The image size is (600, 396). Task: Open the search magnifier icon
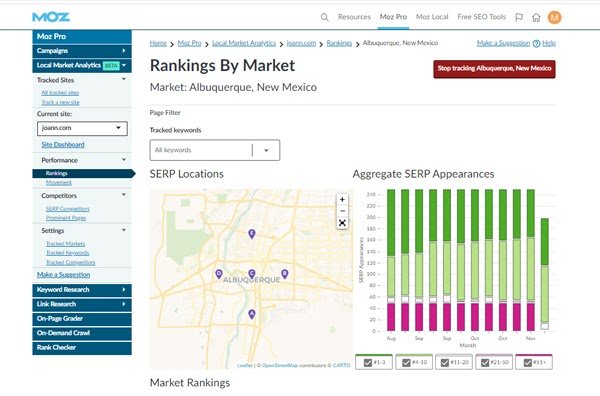tap(324, 17)
